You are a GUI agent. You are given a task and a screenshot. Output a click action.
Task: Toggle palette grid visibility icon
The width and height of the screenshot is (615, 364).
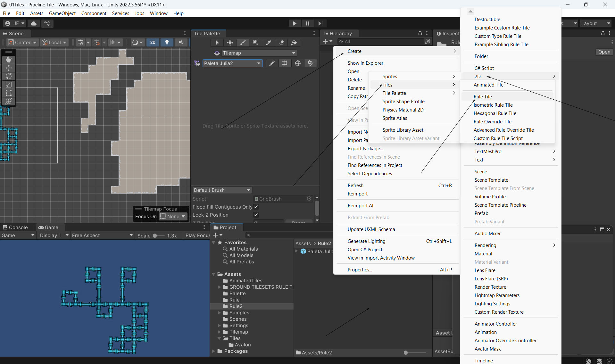click(x=285, y=63)
